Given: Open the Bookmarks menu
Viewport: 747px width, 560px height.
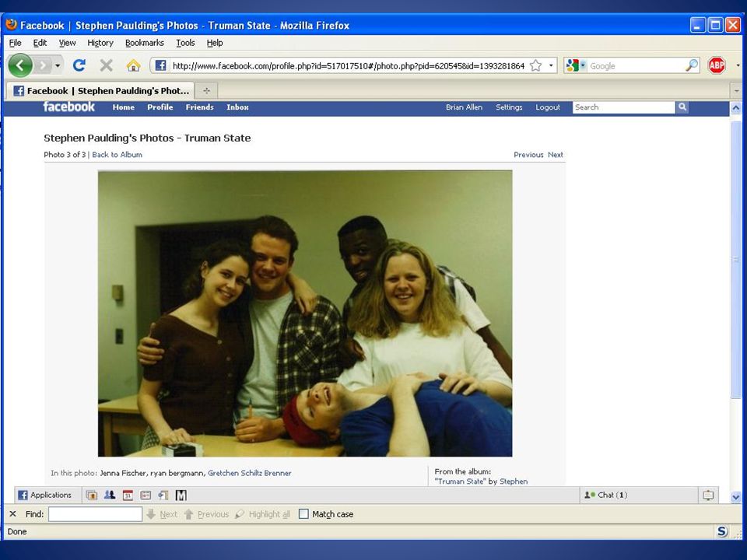Looking at the screenshot, I should 145,43.
